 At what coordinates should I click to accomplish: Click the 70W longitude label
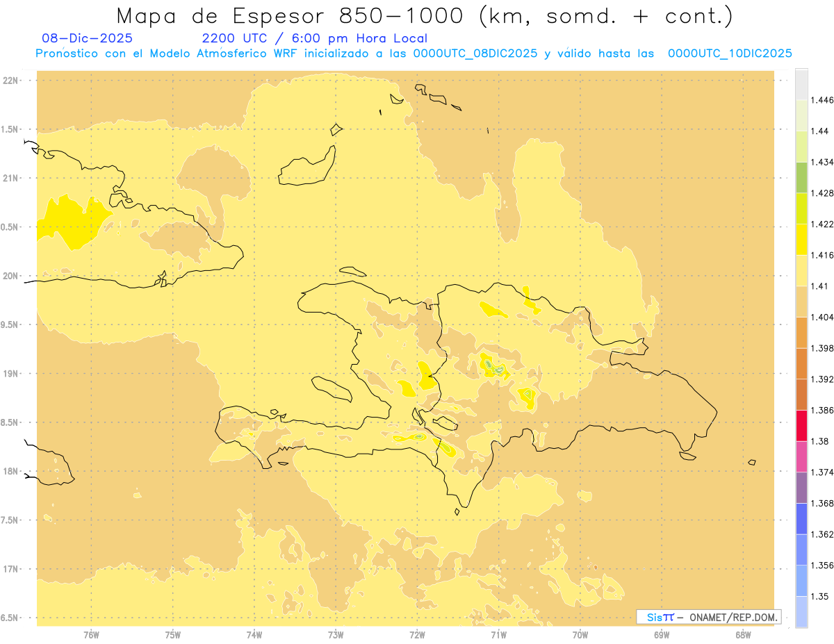coord(580,635)
